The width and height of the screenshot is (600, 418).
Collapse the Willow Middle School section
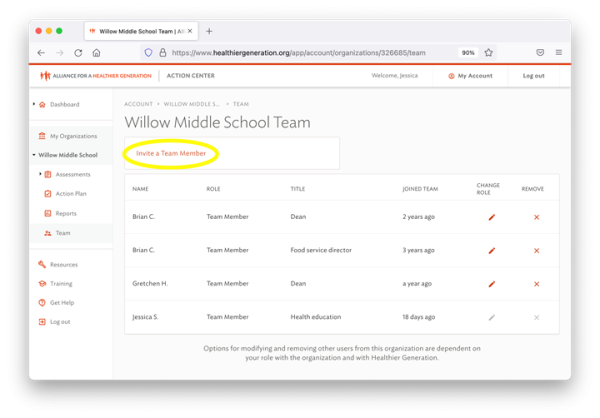(34, 155)
